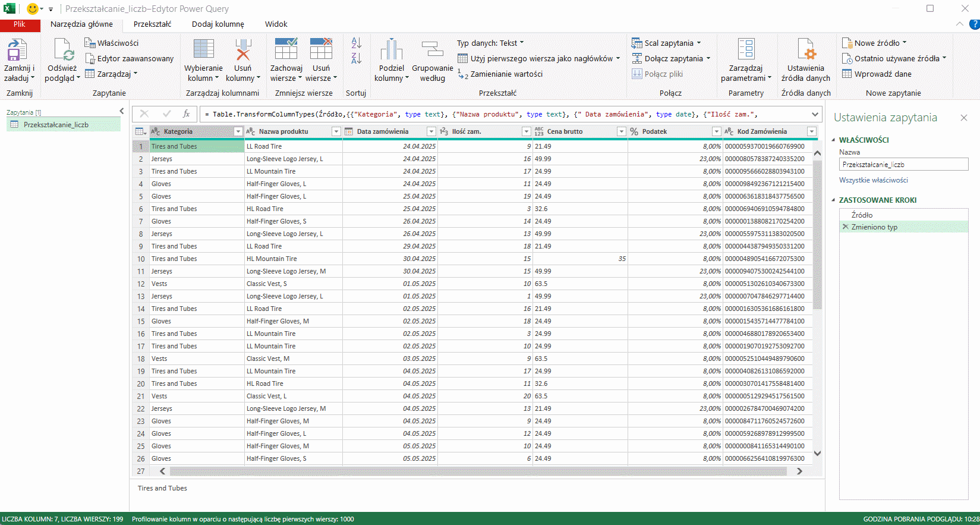Click the date type icon of the Data zamówienia column
Image resolution: width=980 pixels, height=525 pixels.
[x=349, y=131]
